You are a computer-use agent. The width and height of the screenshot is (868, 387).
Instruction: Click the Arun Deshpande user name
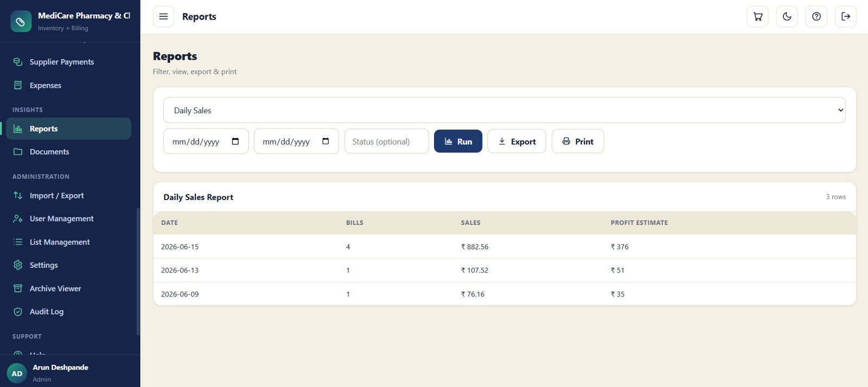pyautogui.click(x=60, y=367)
